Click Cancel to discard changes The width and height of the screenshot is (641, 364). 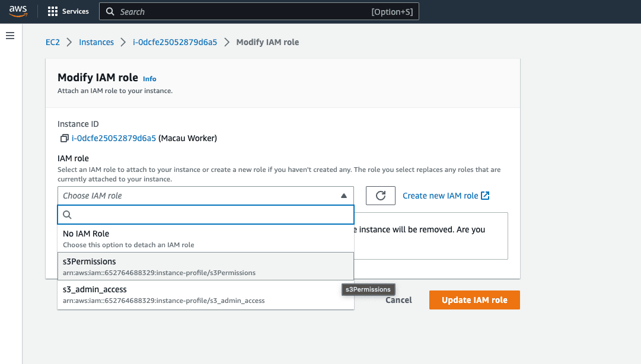(398, 300)
